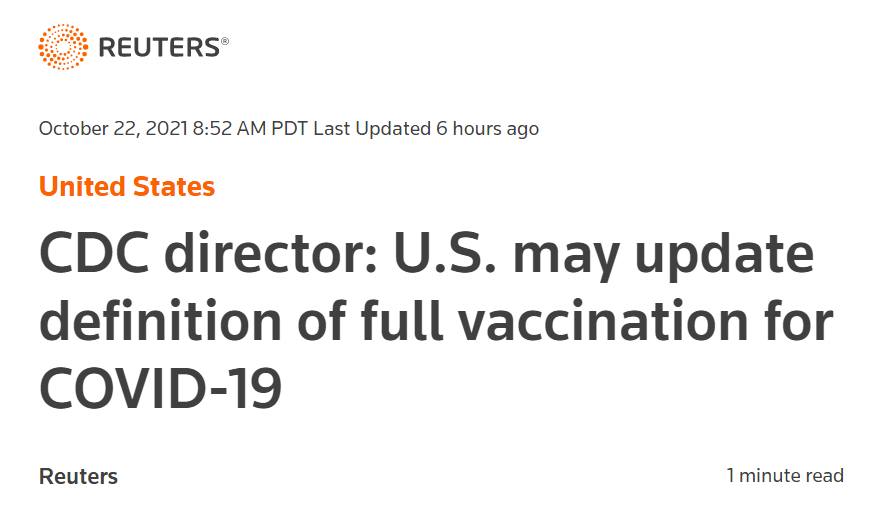Click the word 'read' at the right

pos(824,475)
